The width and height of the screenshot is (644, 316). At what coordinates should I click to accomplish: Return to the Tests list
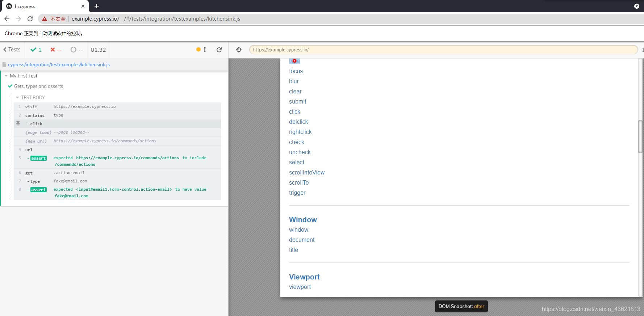(x=12, y=50)
